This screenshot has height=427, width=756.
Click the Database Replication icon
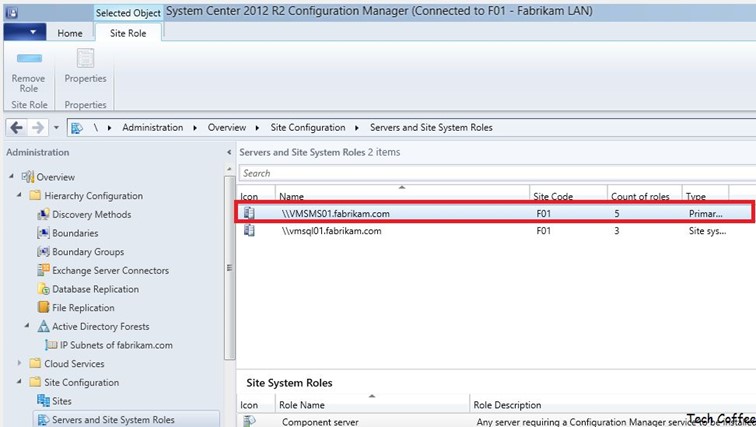[43, 289]
